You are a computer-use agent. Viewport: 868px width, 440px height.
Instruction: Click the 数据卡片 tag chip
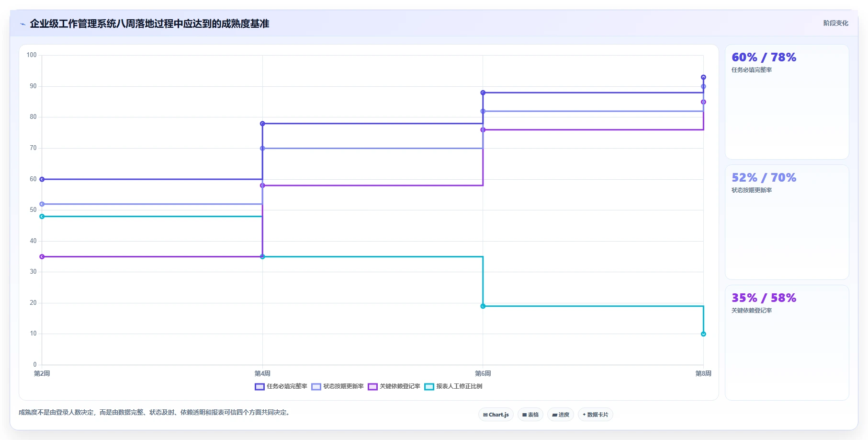click(596, 415)
